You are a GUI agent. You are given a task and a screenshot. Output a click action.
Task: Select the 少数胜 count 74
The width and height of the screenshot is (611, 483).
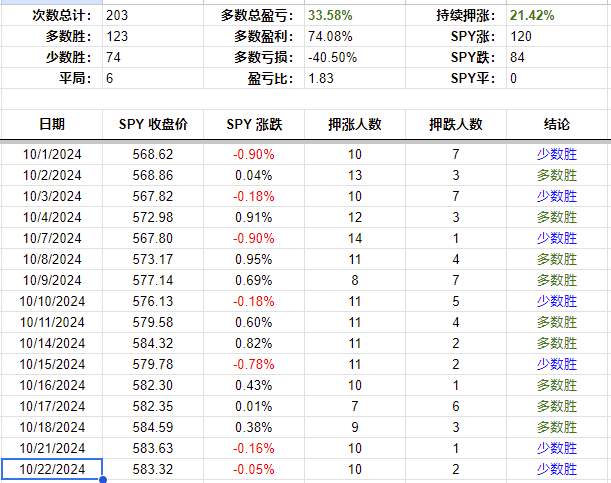pyautogui.click(x=153, y=58)
